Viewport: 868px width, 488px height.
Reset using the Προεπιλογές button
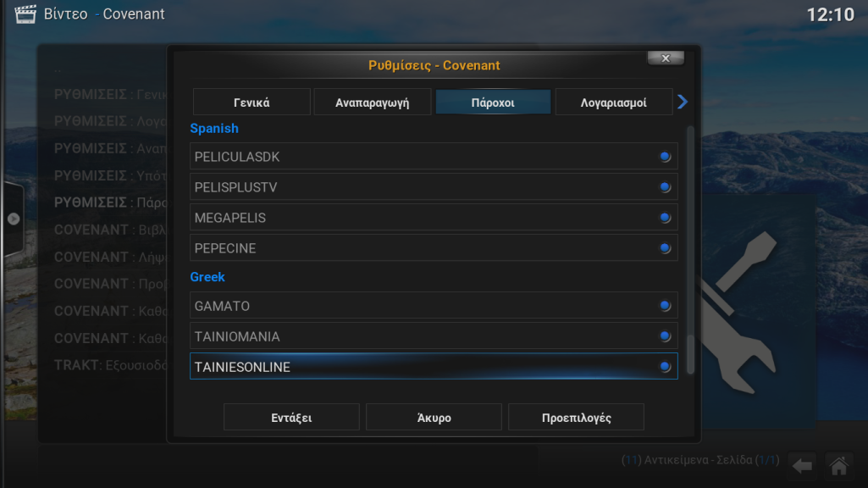coord(577,418)
